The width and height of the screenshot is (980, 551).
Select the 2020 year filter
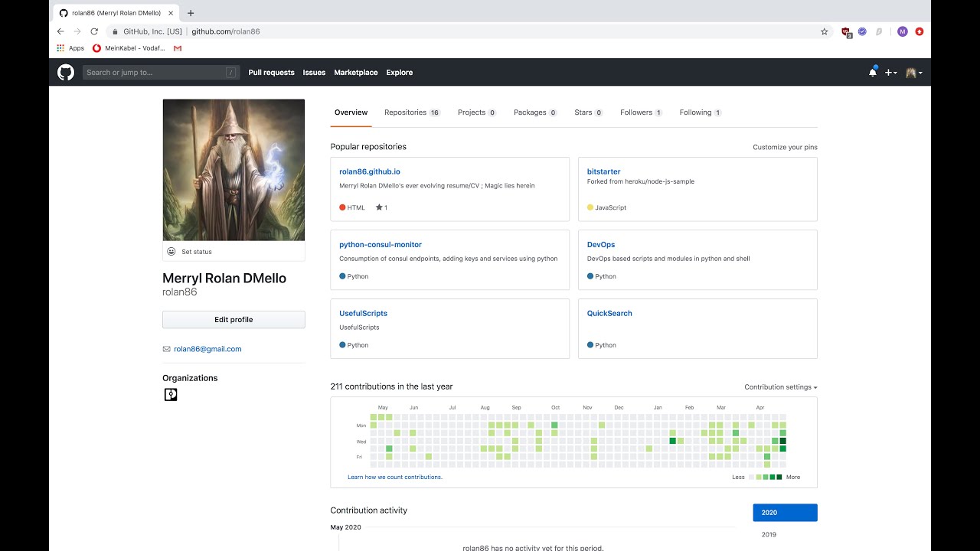785,513
